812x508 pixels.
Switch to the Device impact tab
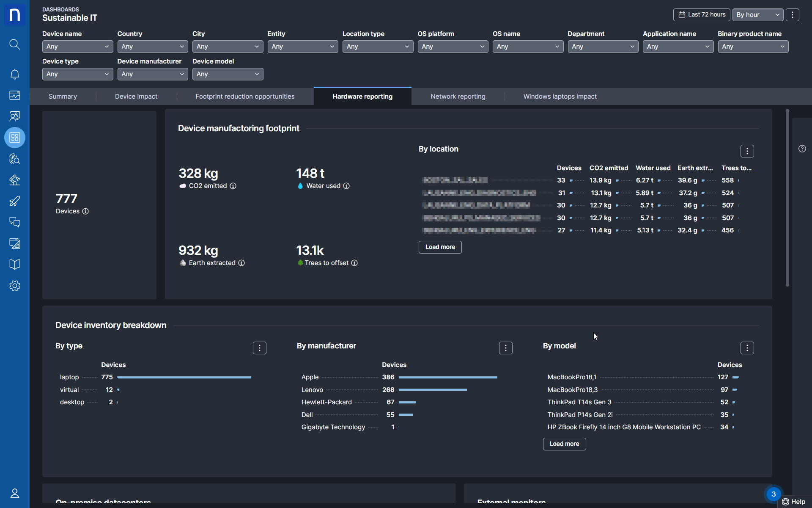[x=136, y=97]
